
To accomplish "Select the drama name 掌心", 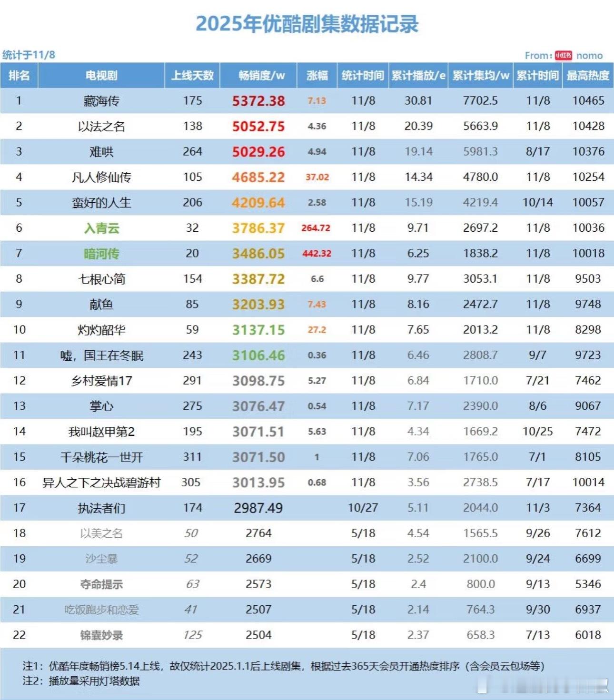I will (x=101, y=406).
